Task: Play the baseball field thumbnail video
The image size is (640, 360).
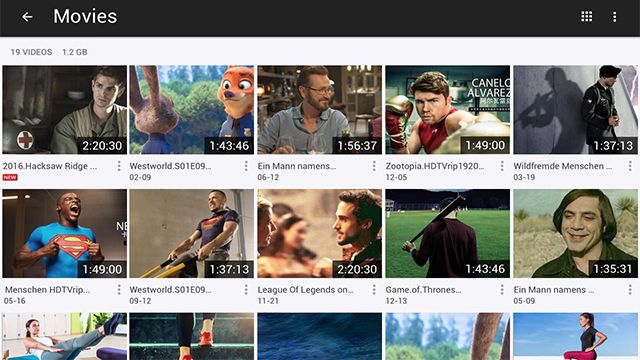Action: [x=447, y=233]
